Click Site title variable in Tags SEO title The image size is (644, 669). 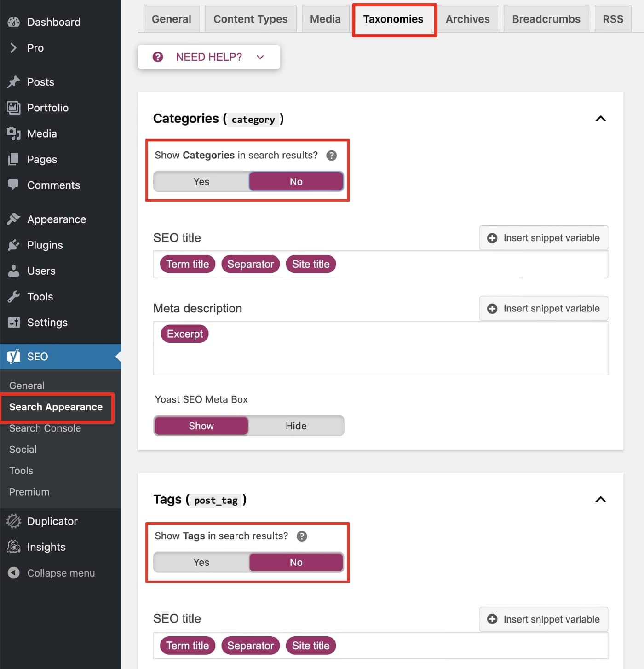coord(311,646)
